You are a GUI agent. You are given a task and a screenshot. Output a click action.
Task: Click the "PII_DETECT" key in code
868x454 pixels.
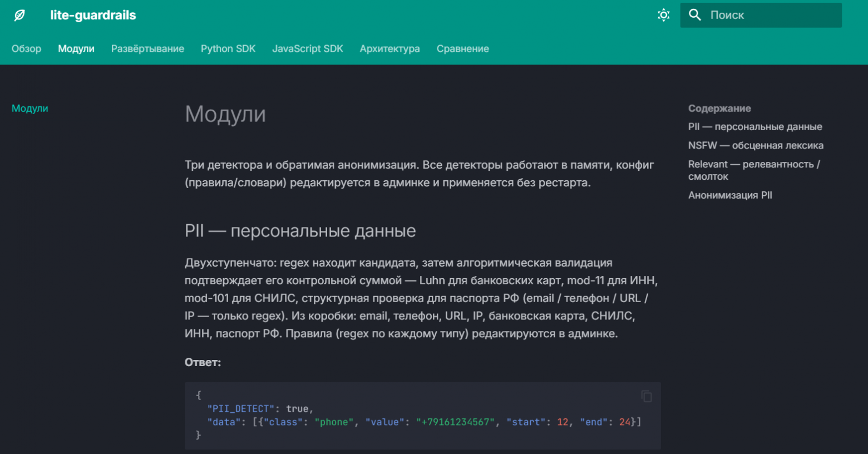click(241, 409)
